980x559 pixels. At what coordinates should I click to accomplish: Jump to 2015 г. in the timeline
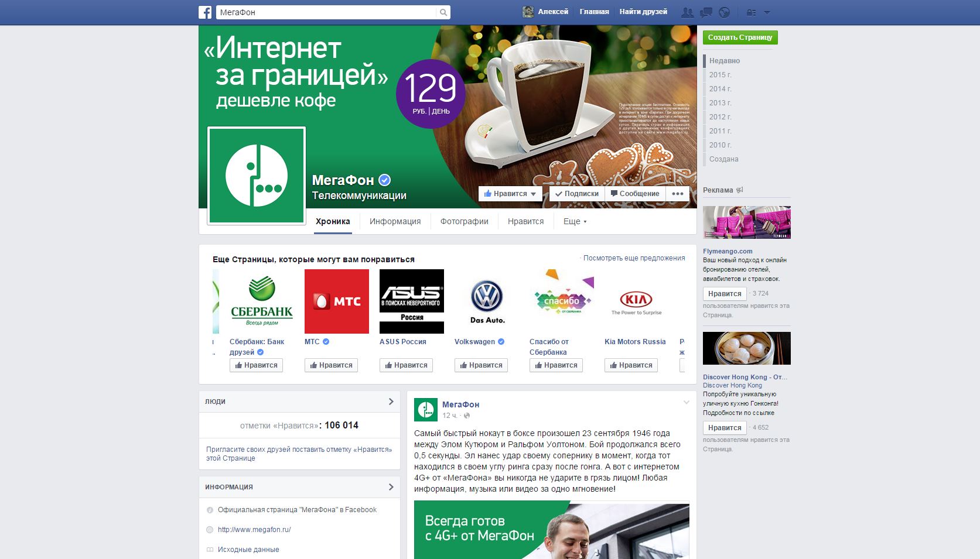[x=720, y=75]
